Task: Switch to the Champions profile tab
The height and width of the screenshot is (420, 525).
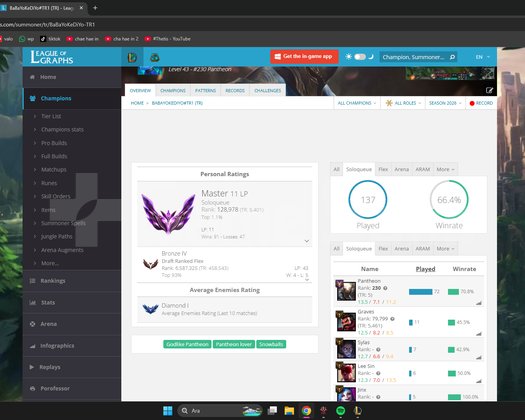Action: click(173, 91)
